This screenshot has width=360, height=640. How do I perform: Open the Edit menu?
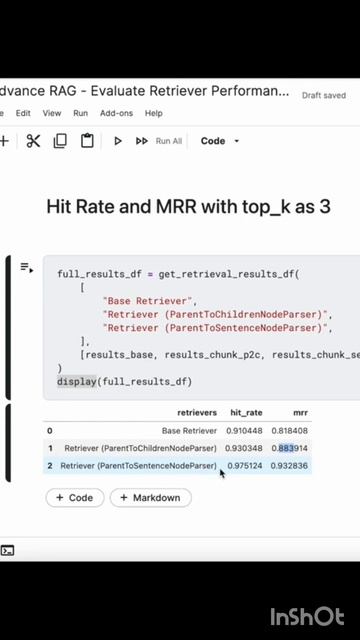coord(23,113)
